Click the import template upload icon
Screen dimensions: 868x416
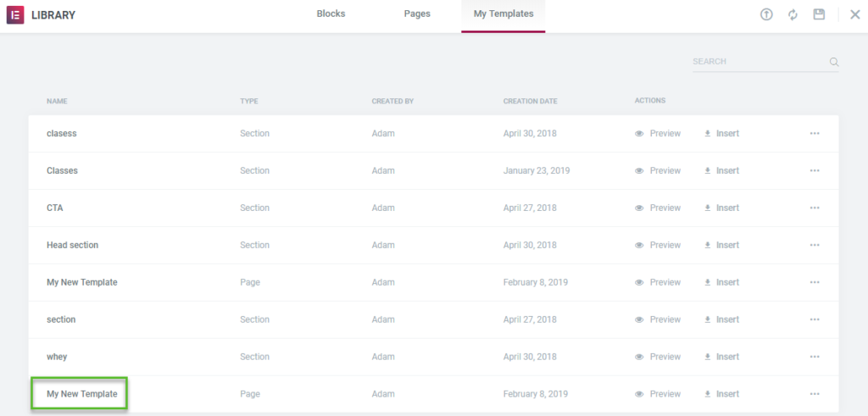tap(766, 15)
